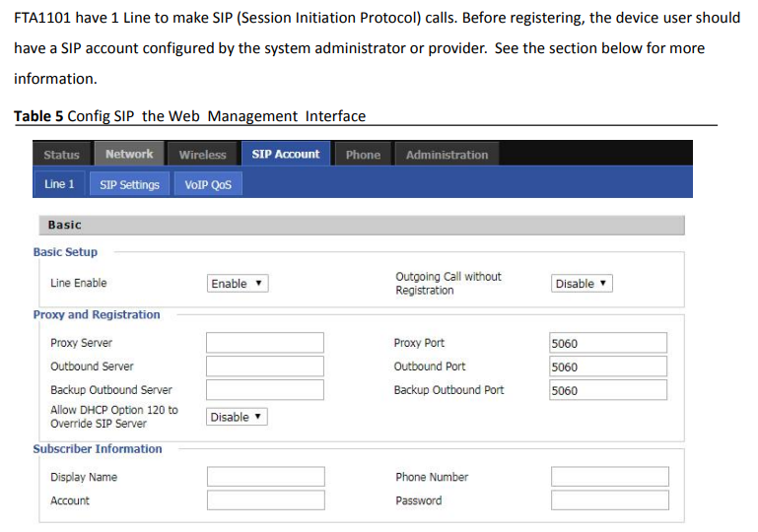Click the Backup Outbound Port field

608,390
